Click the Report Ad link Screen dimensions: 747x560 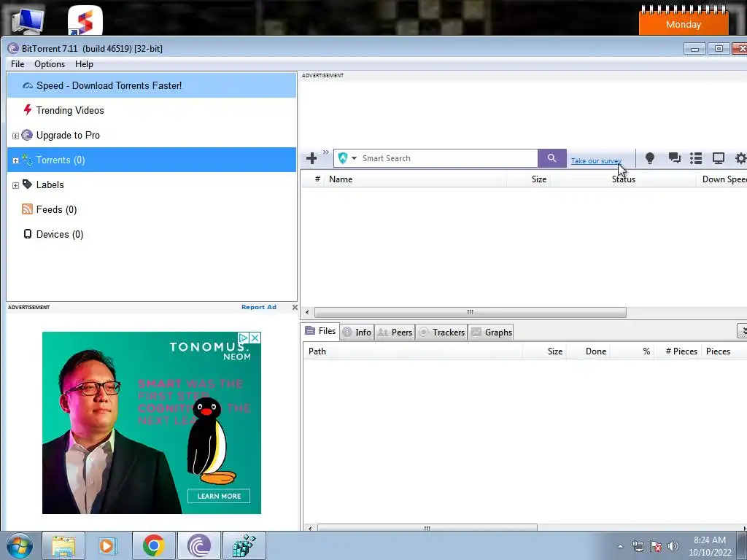259,307
